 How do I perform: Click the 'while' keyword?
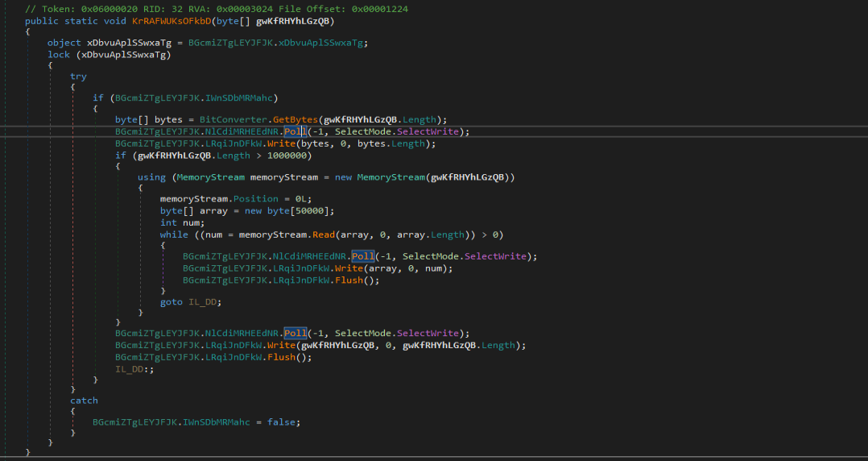174,235
